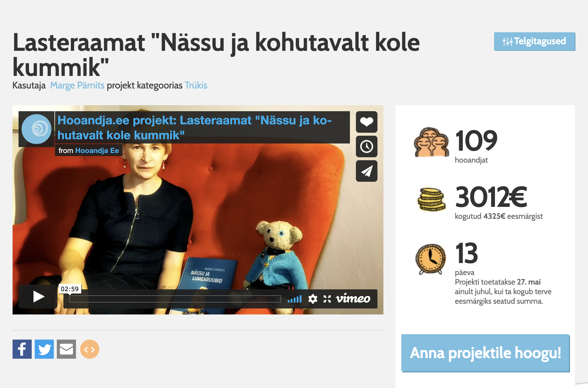Share project by email envelope icon
588x388 pixels.
tap(66, 349)
